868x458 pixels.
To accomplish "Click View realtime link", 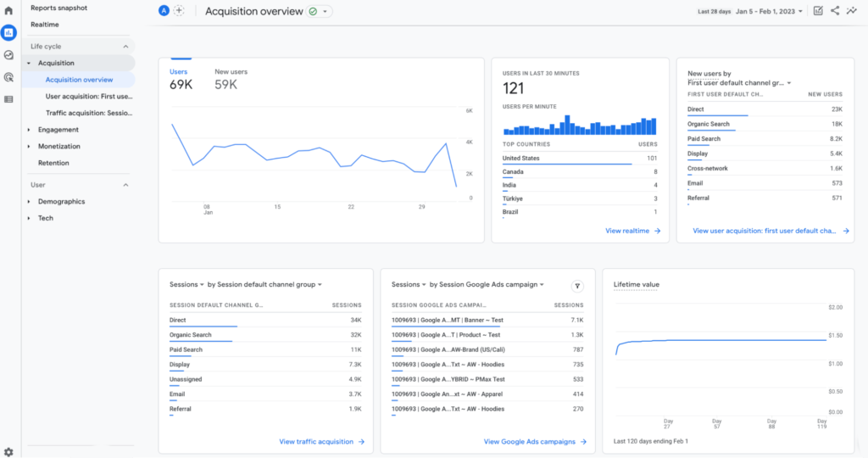I will [632, 231].
